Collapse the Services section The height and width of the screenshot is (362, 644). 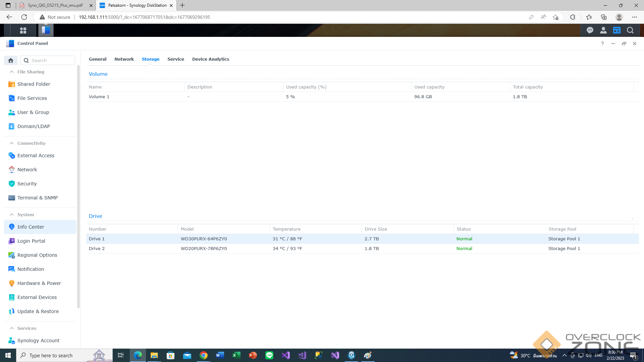12,328
